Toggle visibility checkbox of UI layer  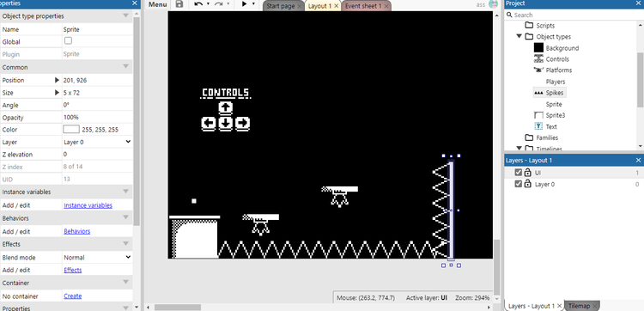(x=519, y=173)
